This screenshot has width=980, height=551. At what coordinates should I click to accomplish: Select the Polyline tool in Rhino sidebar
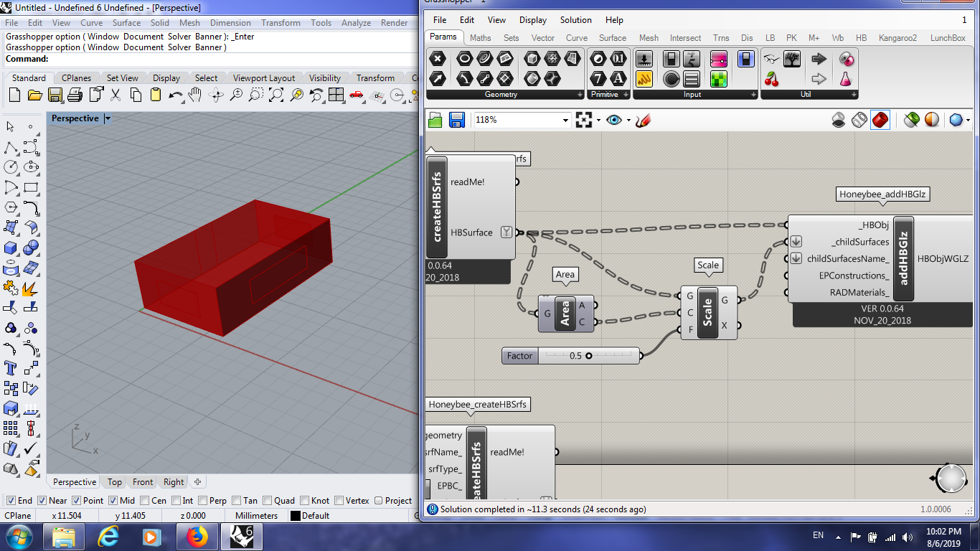click(11, 148)
